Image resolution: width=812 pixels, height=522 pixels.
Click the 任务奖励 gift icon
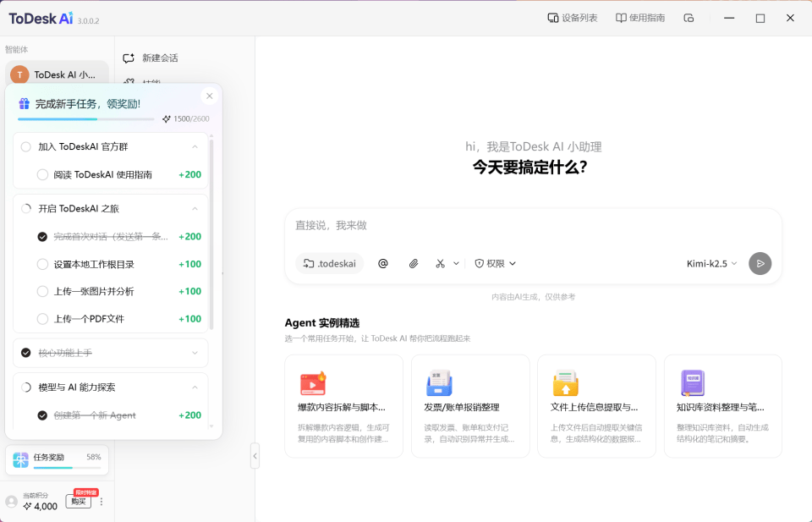pyautogui.click(x=20, y=460)
